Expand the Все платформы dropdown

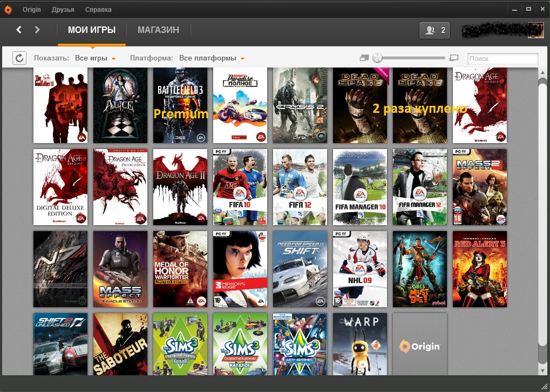[212, 58]
